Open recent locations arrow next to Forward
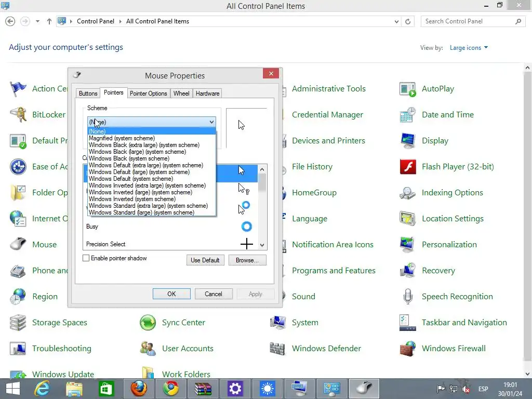This screenshot has height=399, width=532. pos(37,21)
